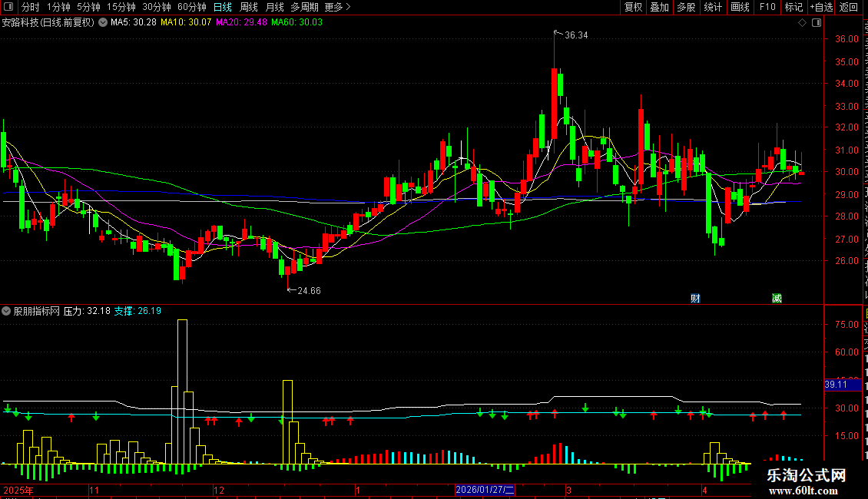Open 多周期 multi-period view
Image resolution: width=868 pixels, height=499 pixels.
tap(304, 7)
